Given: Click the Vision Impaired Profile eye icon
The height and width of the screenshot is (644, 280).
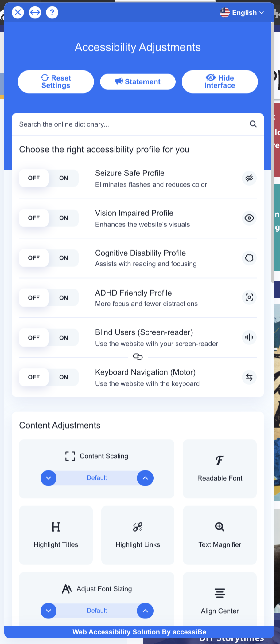Looking at the screenshot, I should pos(249,218).
